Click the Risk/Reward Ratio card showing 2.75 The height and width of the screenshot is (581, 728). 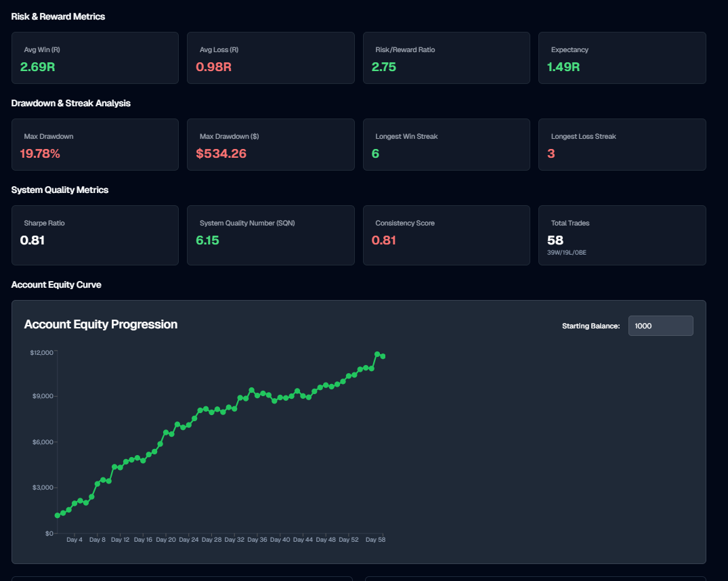446,58
